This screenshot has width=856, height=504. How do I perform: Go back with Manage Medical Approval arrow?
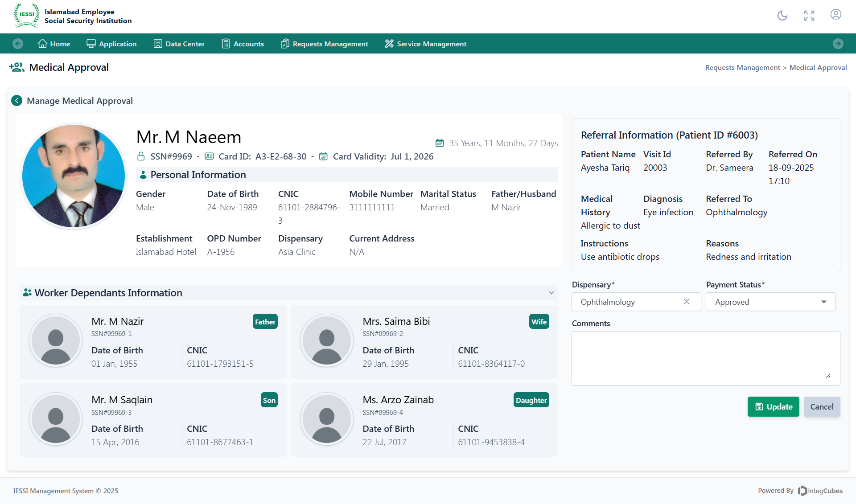[x=16, y=101]
